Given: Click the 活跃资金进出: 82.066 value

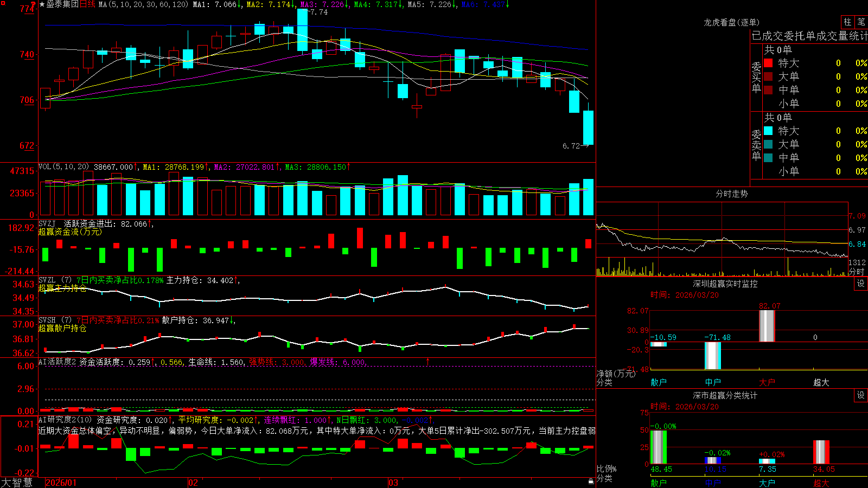Looking at the screenshot, I should 106,223.
